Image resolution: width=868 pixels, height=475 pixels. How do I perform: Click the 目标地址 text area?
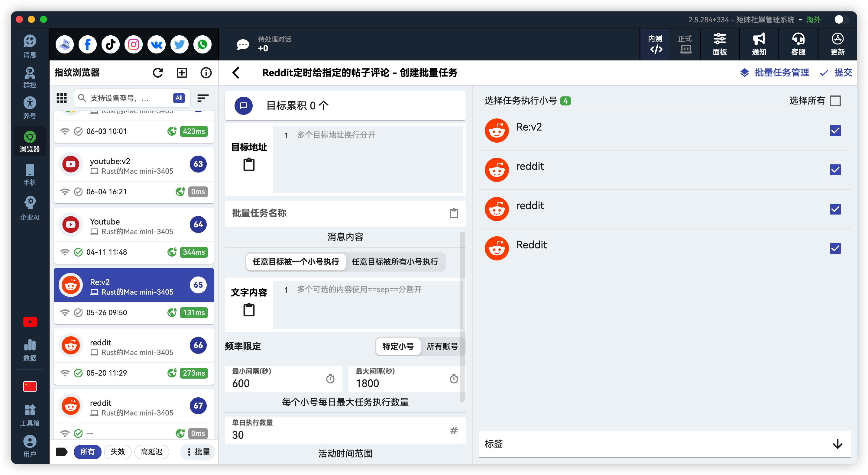tap(368, 159)
